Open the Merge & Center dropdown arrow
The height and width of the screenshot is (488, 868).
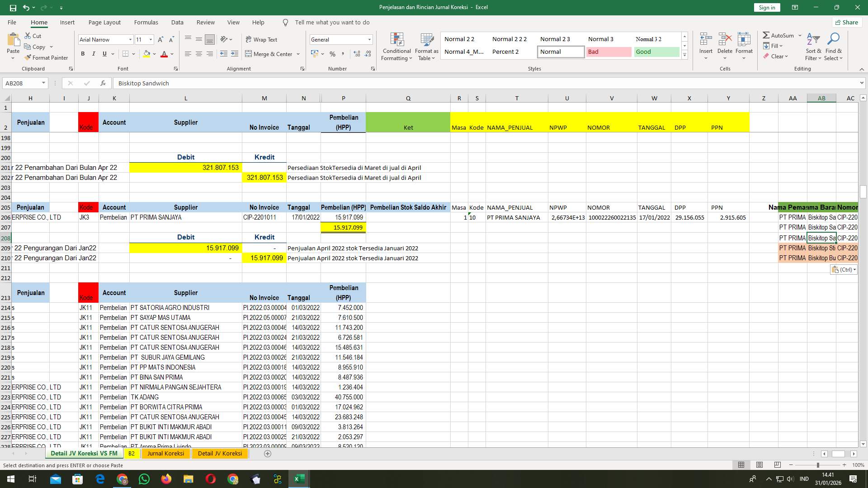298,54
